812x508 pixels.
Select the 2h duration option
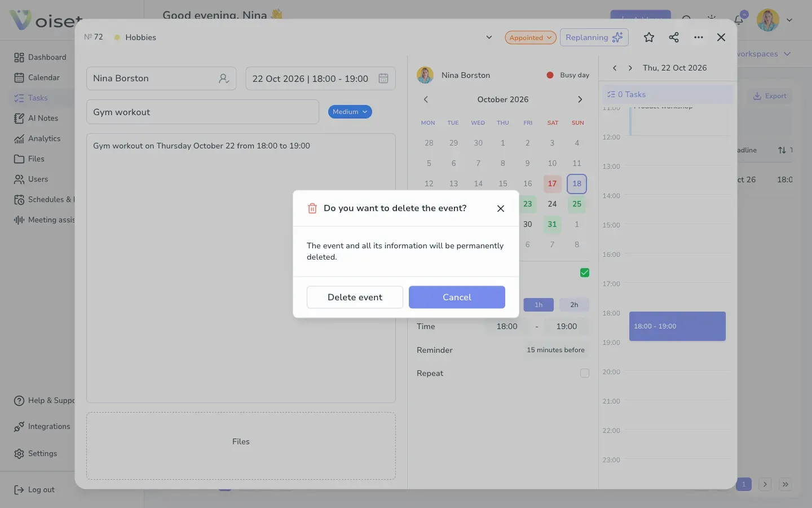(x=574, y=305)
